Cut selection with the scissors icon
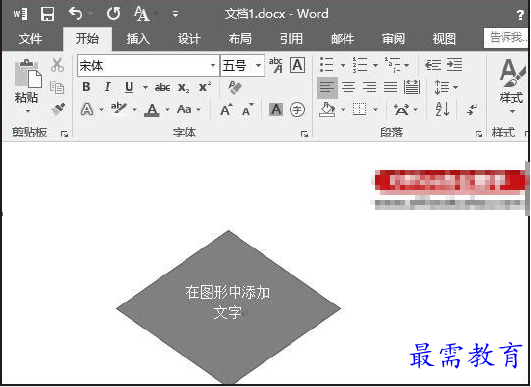The width and height of the screenshot is (531, 387). (58, 65)
